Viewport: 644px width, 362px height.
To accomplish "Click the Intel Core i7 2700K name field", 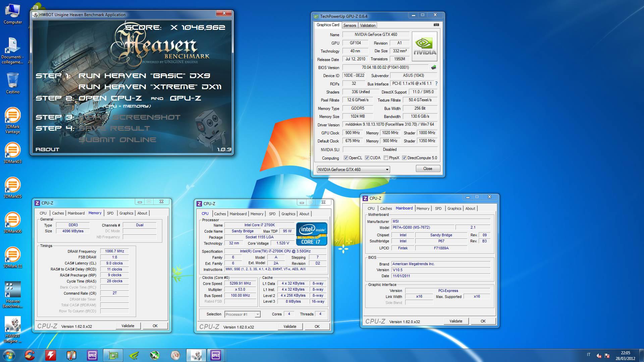I will 259,225.
